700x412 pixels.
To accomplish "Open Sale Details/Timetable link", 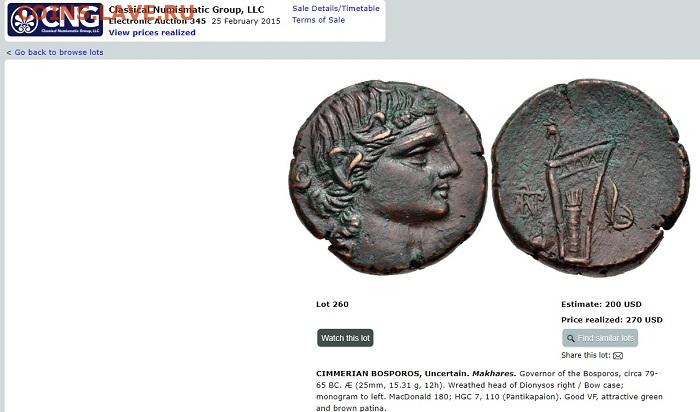I will 336,8.
